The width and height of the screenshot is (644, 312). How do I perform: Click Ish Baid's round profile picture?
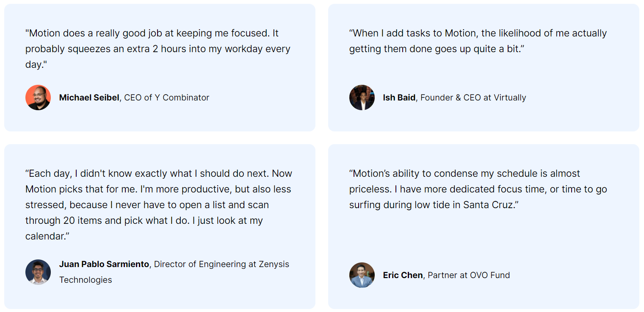click(362, 97)
